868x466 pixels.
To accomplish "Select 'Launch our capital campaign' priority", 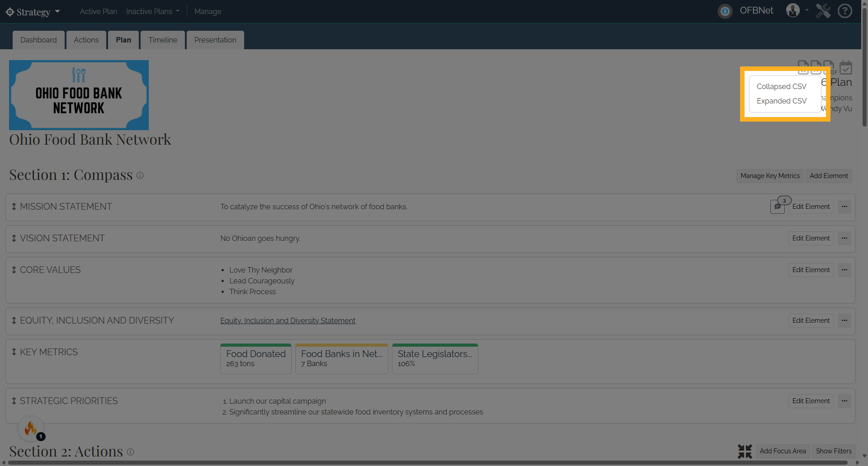I will pyautogui.click(x=278, y=401).
